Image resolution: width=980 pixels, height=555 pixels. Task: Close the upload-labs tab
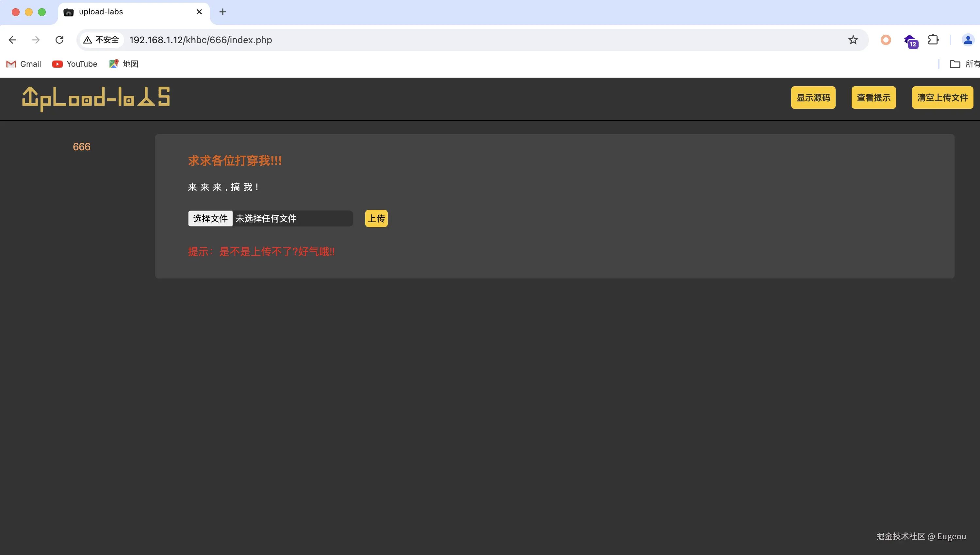pyautogui.click(x=199, y=12)
